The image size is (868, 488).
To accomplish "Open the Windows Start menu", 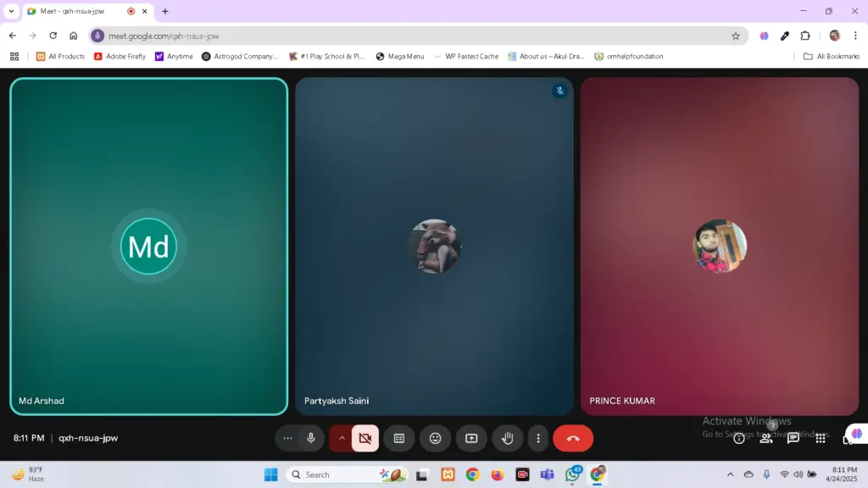I will (271, 474).
